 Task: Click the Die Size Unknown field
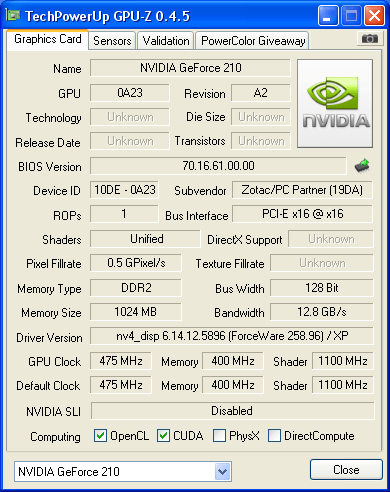point(261,117)
